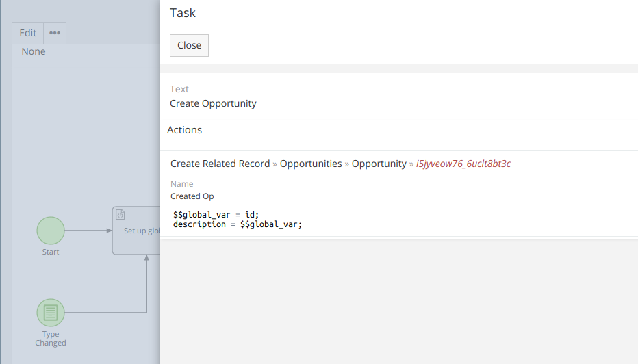Click the Start event circle

tap(51, 231)
